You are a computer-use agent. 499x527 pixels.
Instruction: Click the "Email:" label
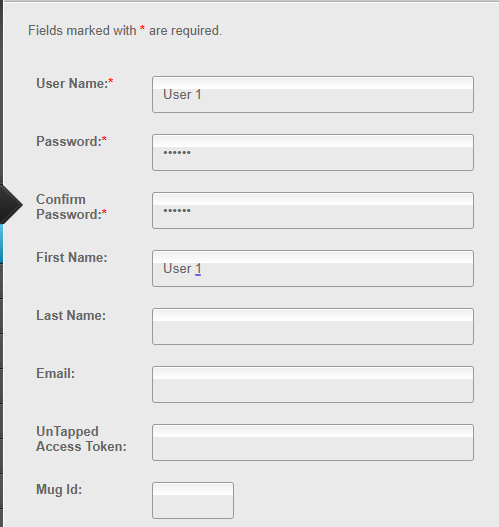point(55,373)
